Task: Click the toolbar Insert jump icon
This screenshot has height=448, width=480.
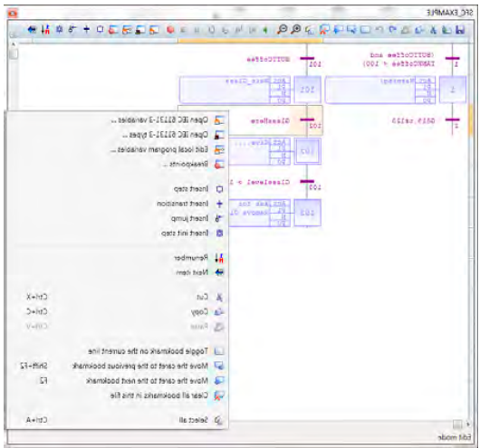Action: [72, 30]
